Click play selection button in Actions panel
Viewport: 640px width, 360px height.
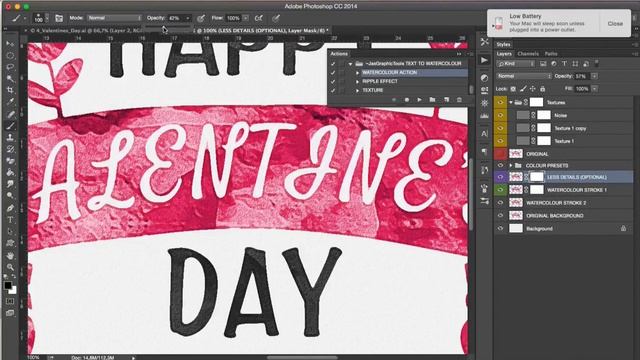(x=419, y=100)
